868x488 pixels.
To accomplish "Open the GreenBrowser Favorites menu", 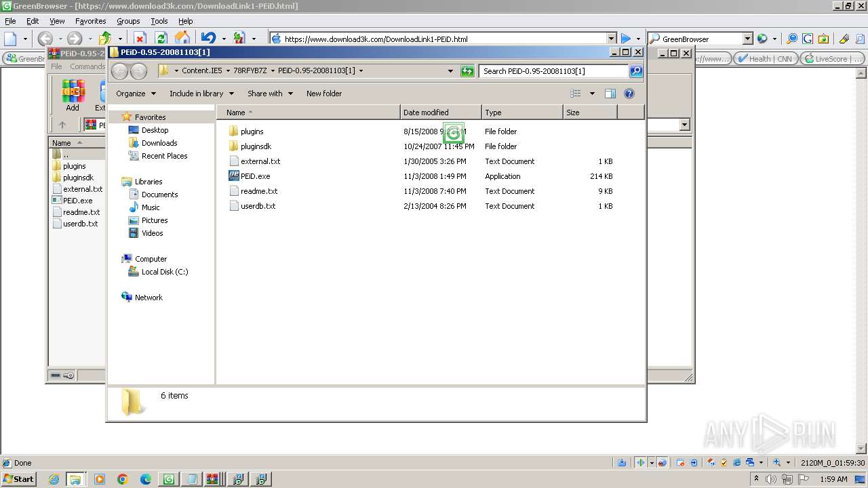I will [90, 21].
